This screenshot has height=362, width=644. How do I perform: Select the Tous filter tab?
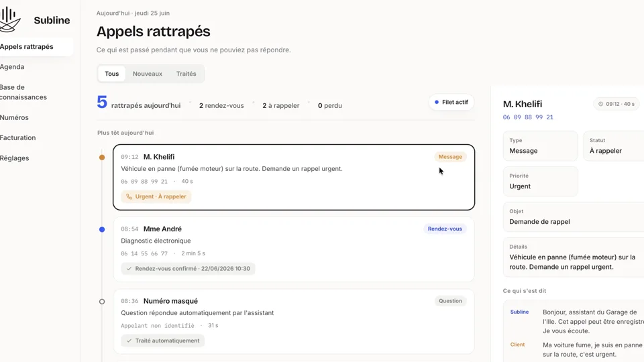(112, 74)
